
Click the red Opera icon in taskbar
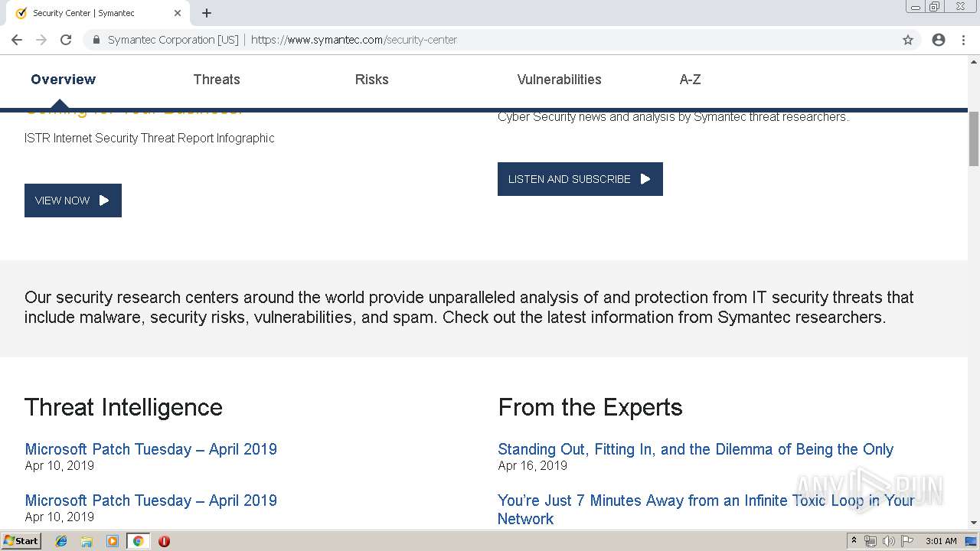pyautogui.click(x=164, y=541)
